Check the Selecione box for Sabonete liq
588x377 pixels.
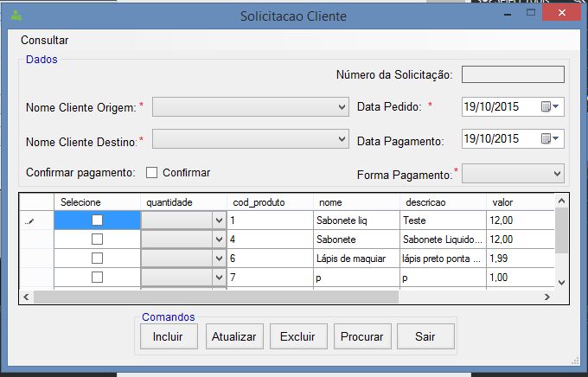[x=97, y=220]
